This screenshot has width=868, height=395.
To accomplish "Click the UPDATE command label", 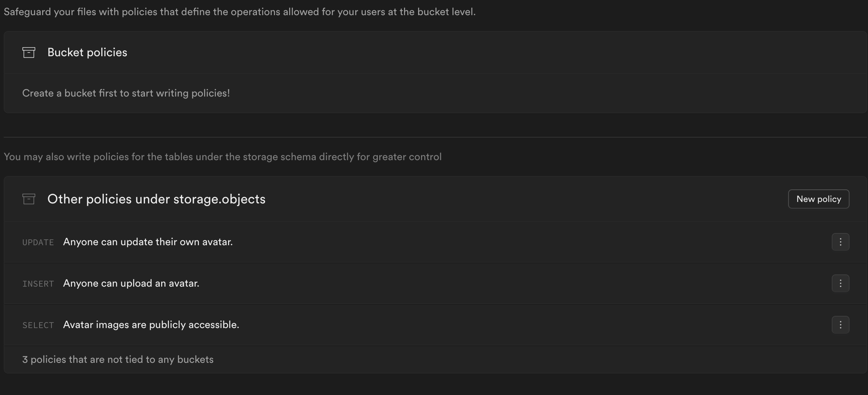I will 38,242.
